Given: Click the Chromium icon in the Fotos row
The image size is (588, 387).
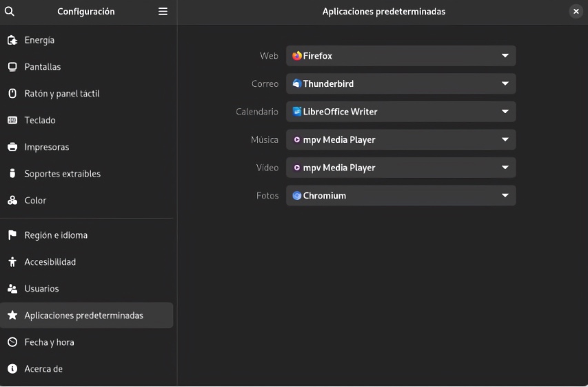Looking at the screenshot, I should [297, 195].
